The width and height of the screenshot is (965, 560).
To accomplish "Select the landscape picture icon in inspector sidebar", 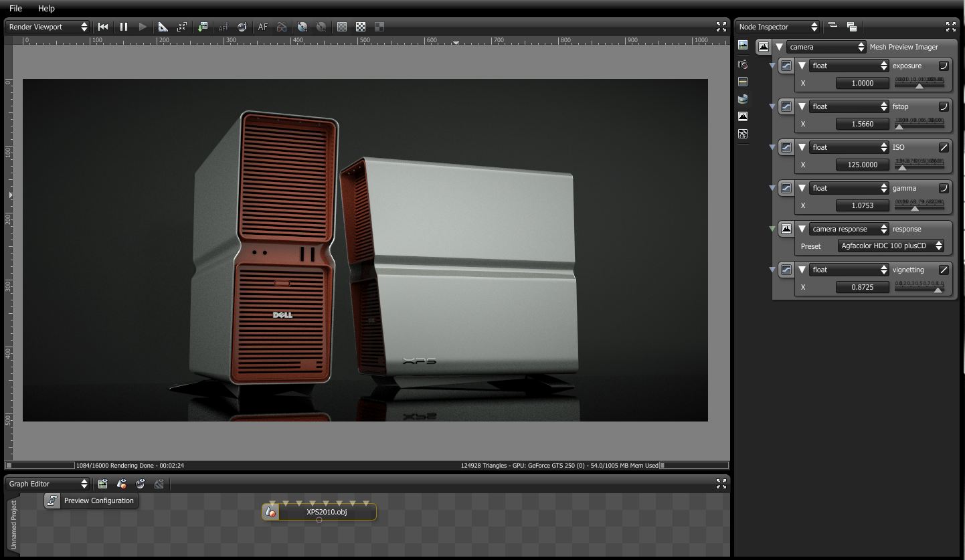I will pos(743,45).
